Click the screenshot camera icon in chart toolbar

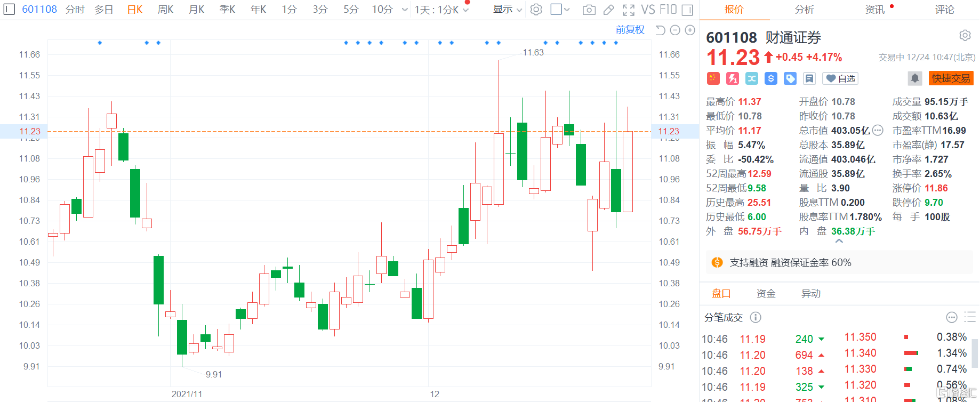coord(589,10)
